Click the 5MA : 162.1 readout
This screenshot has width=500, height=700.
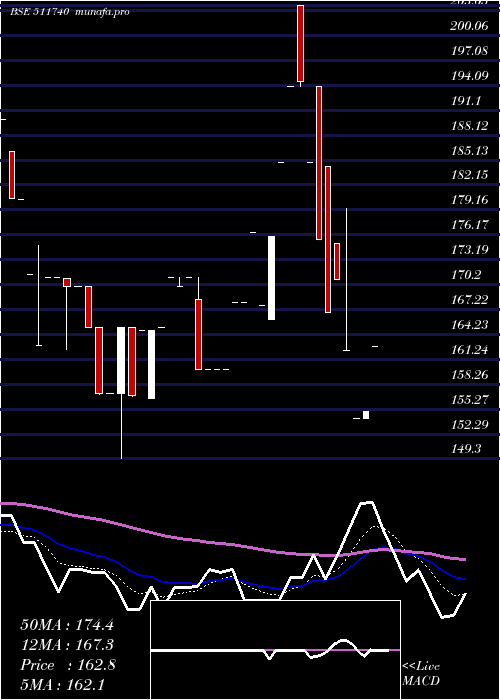62,685
